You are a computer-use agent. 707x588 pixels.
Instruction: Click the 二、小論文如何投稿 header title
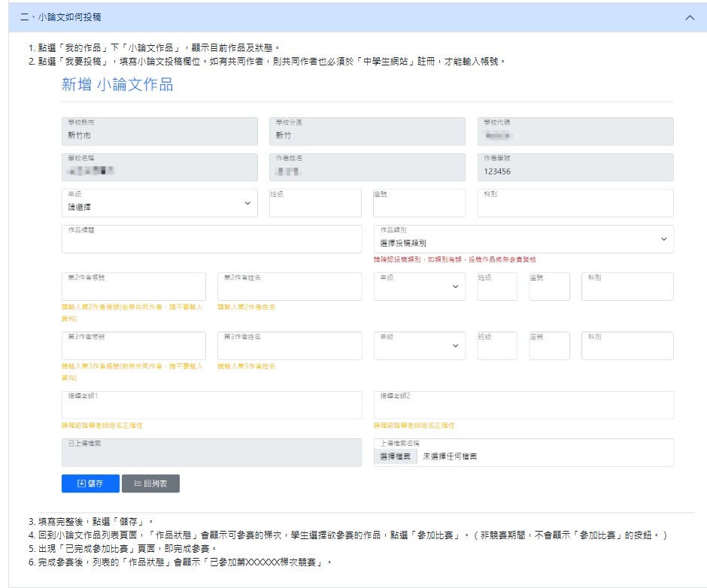(x=60, y=17)
